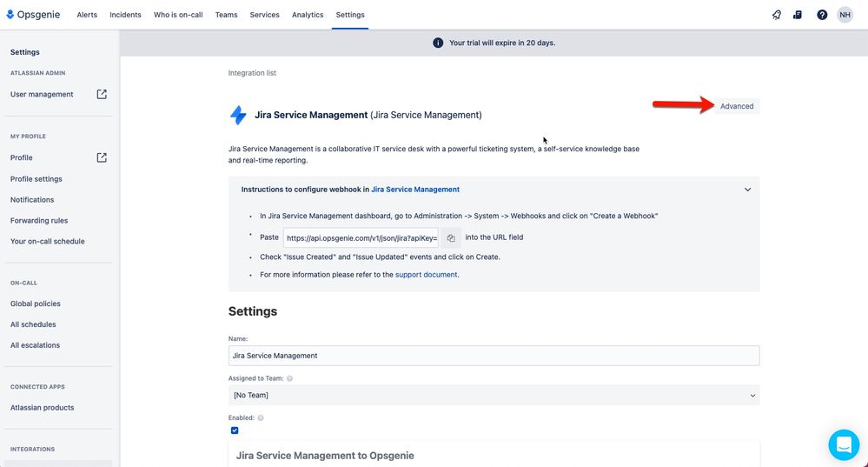Click the Opsgenie logo
The image size is (868, 467).
click(x=33, y=15)
